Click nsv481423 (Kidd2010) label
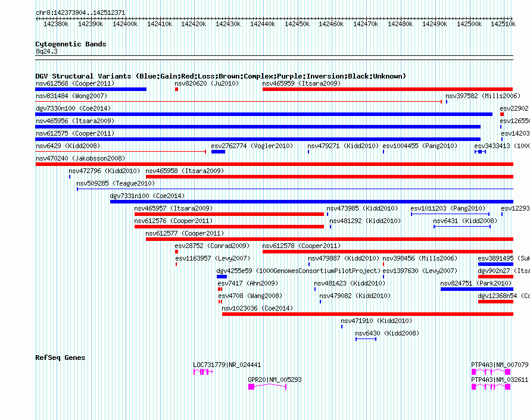 350,283
